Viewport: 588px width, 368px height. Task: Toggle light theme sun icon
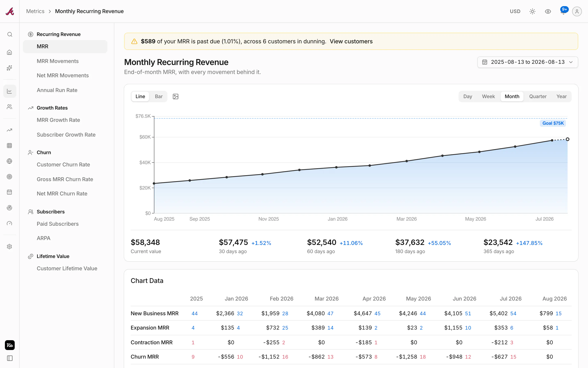pyautogui.click(x=532, y=11)
